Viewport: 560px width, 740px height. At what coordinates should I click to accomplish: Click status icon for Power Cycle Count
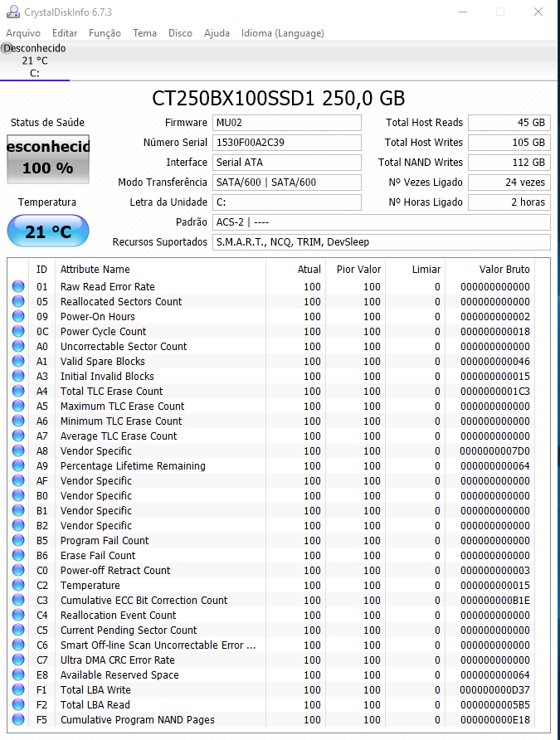coord(18,331)
